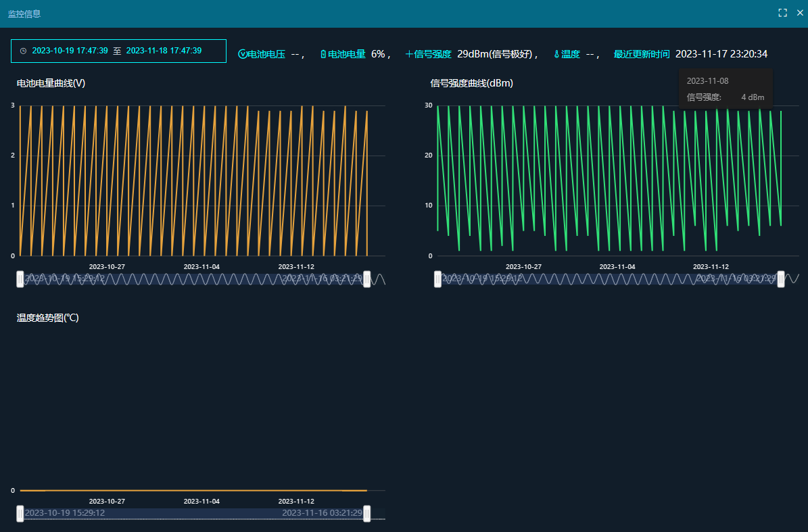Click the 电池电量 label
The width and height of the screenshot is (808, 532).
coord(347,54)
